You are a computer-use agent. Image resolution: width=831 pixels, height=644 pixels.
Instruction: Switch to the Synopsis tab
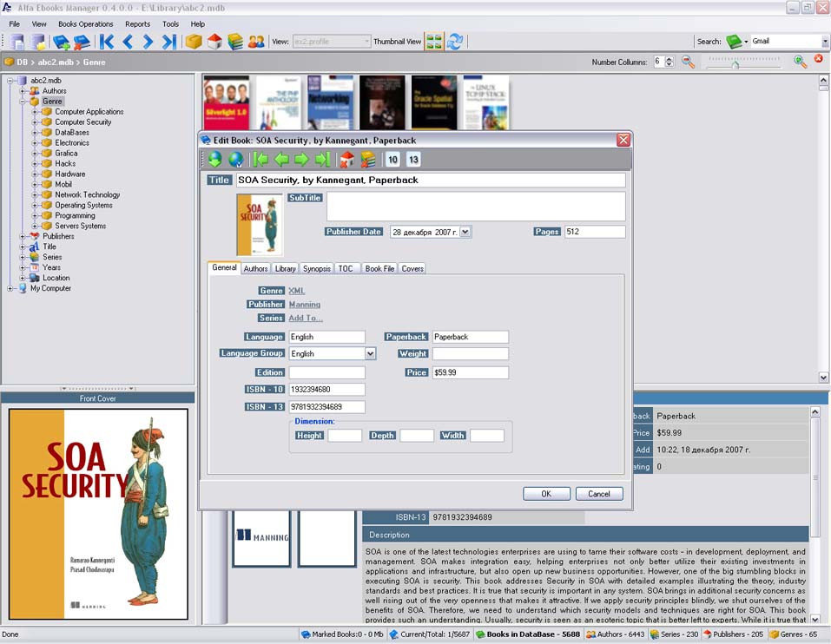click(316, 268)
